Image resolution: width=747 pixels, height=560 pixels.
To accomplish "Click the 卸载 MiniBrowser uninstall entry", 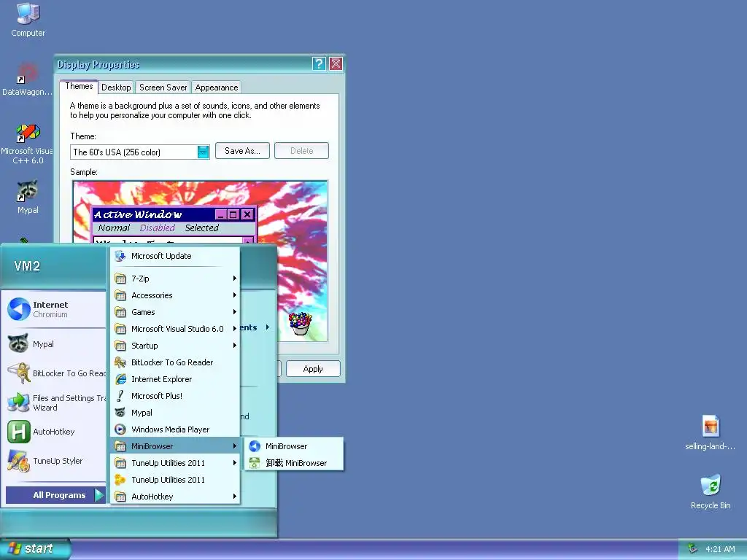I will click(293, 463).
